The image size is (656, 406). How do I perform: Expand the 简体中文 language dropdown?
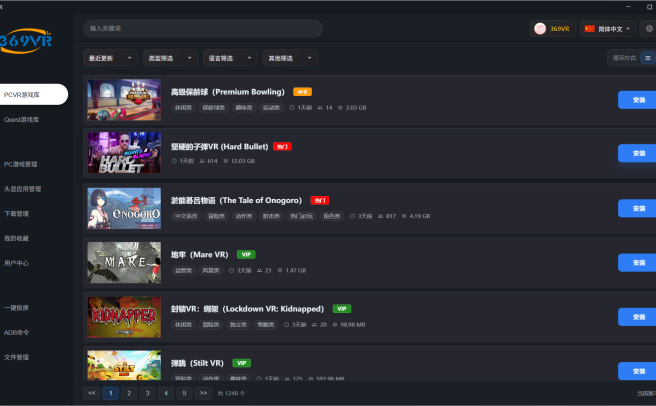[607, 28]
